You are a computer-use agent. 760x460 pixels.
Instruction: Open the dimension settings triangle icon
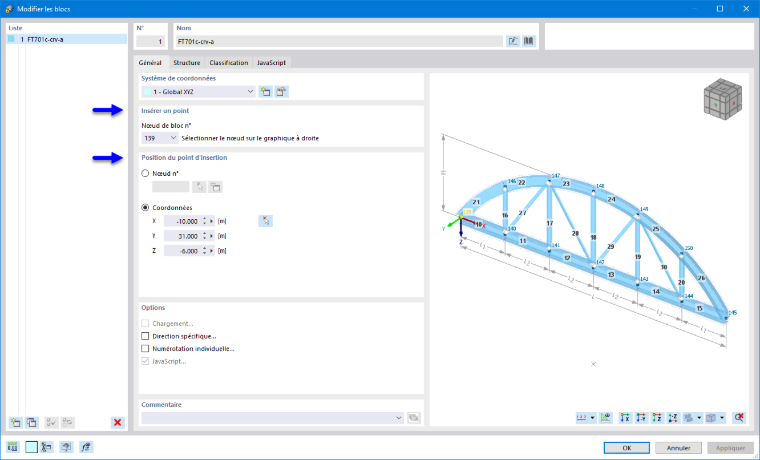coord(605,418)
